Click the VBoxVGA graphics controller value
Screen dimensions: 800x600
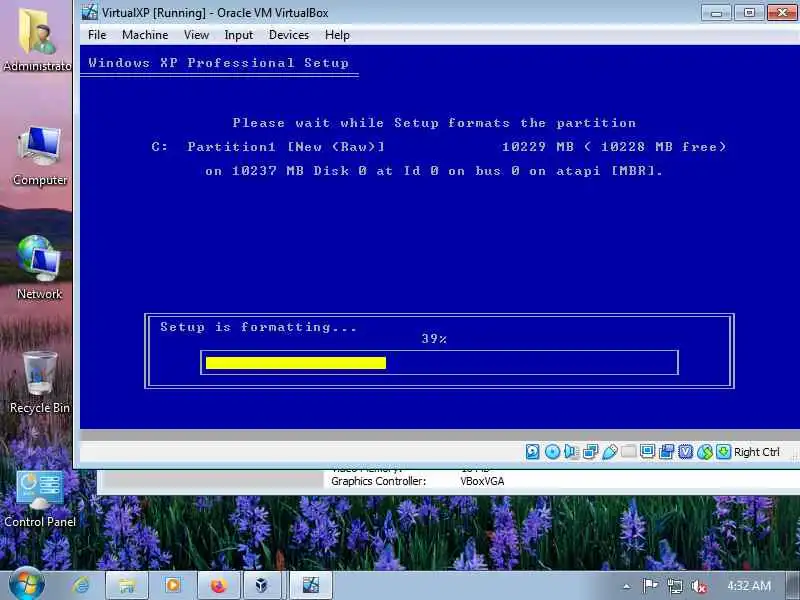click(482, 481)
